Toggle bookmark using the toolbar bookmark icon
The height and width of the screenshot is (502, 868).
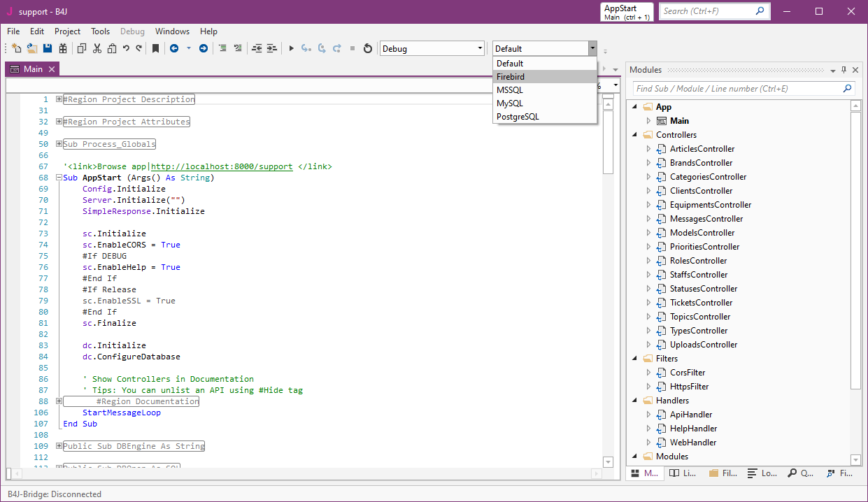155,48
